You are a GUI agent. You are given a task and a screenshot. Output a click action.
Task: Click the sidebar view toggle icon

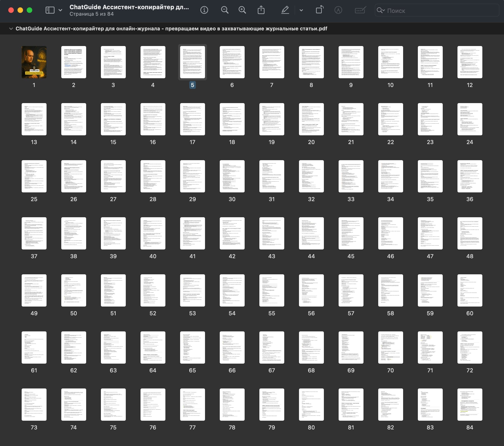coord(50,10)
